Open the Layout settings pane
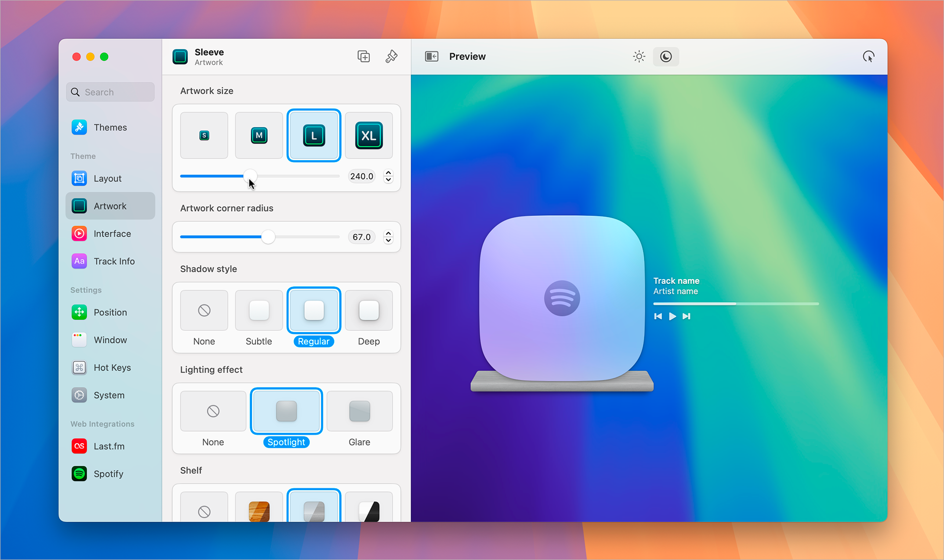The width and height of the screenshot is (944, 560). 110,178
